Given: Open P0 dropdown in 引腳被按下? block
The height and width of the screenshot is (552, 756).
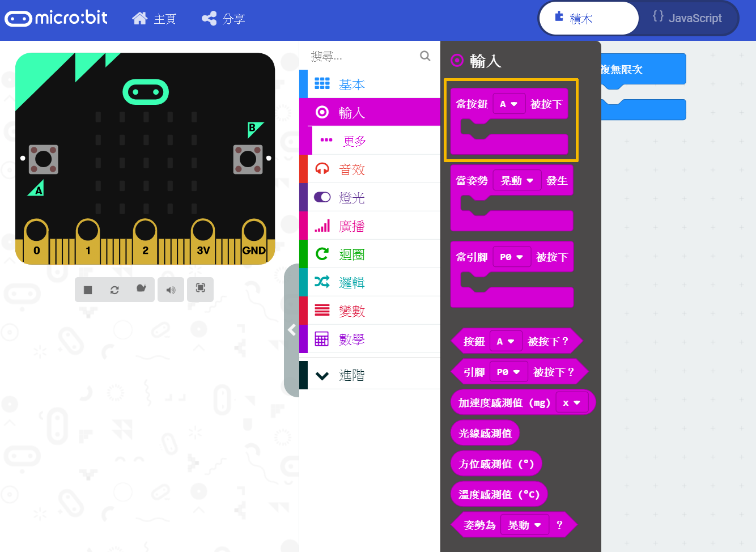Looking at the screenshot, I should [509, 372].
